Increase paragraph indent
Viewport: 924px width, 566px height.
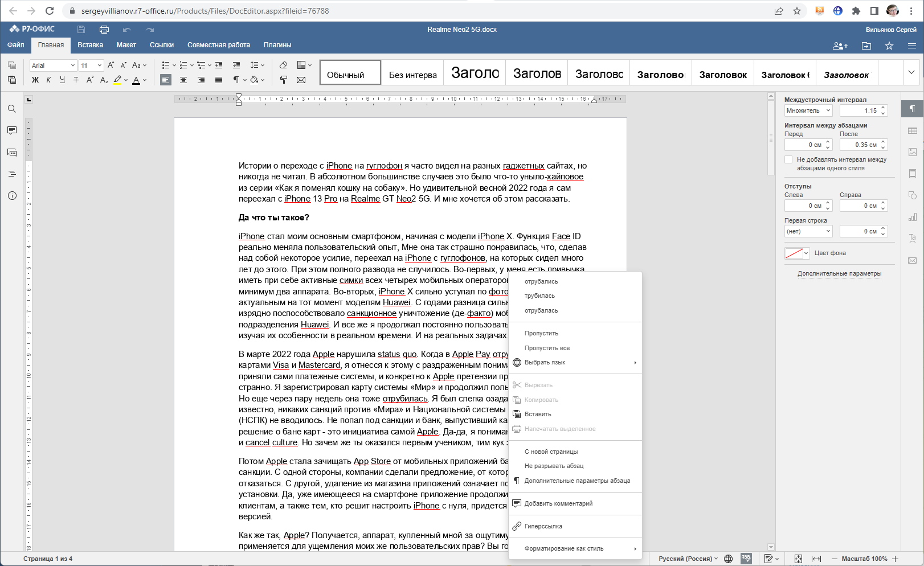click(236, 65)
